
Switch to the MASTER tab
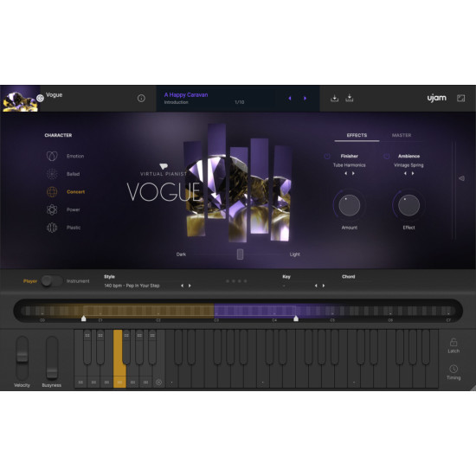402,135
